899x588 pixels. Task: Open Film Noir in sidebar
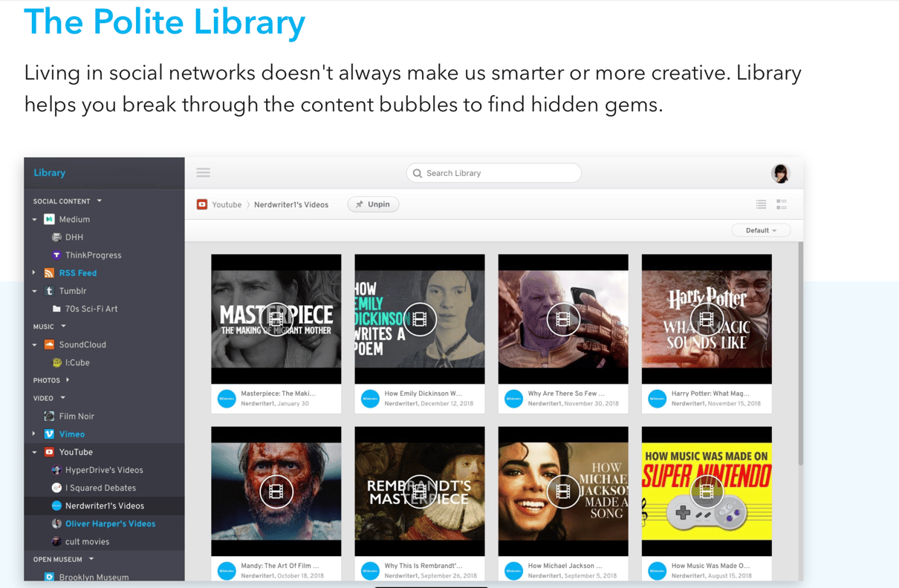pyautogui.click(x=77, y=416)
